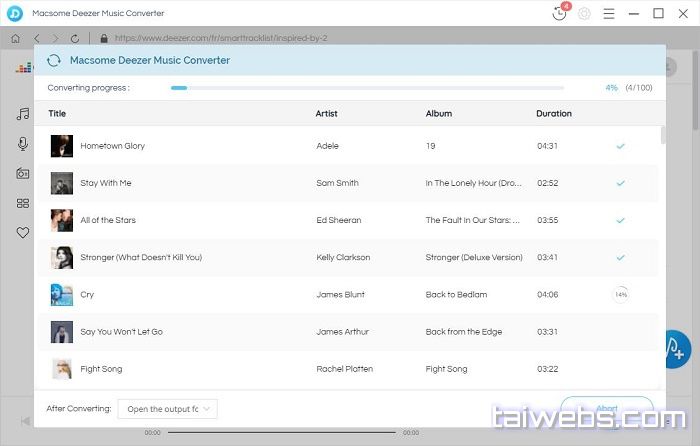The width and height of the screenshot is (700, 446).
Task: Open the Favorites heart icon
Action: tap(22, 232)
